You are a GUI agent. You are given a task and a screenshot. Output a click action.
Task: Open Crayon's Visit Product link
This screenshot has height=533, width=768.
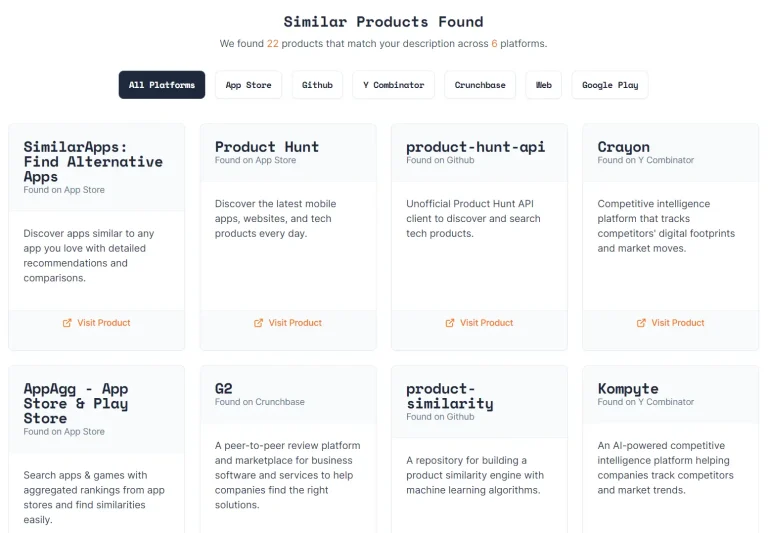678,323
